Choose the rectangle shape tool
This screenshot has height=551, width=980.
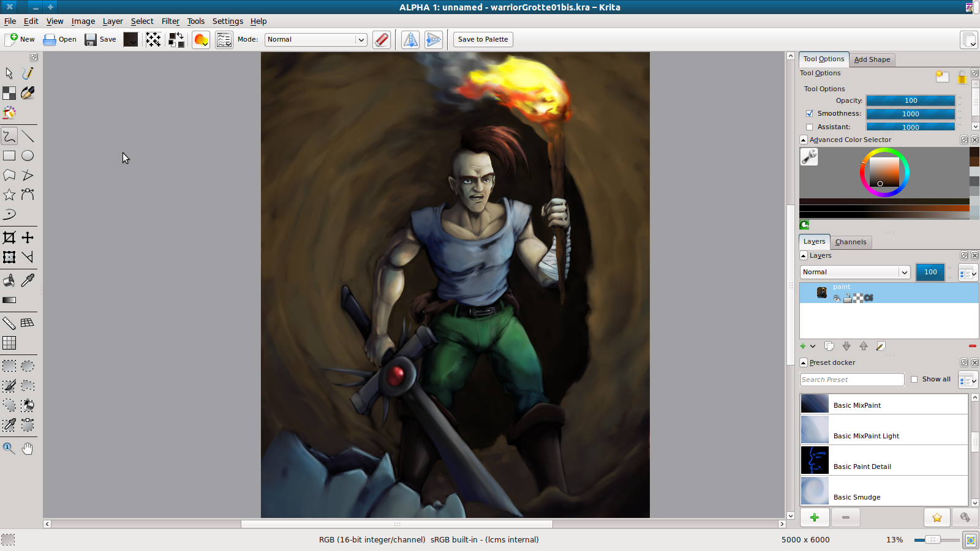(9, 156)
